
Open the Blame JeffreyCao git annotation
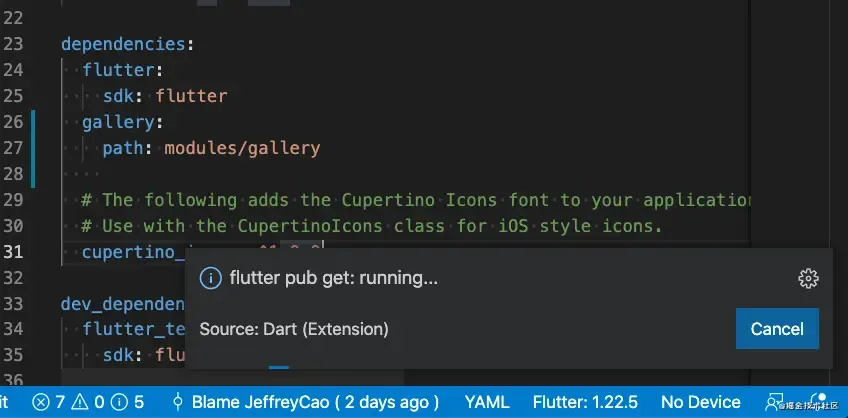pyautogui.click(x=306, y=402)
